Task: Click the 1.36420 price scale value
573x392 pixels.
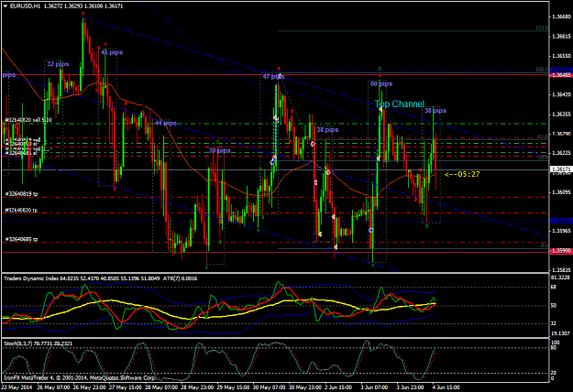Action: (562, 95)
